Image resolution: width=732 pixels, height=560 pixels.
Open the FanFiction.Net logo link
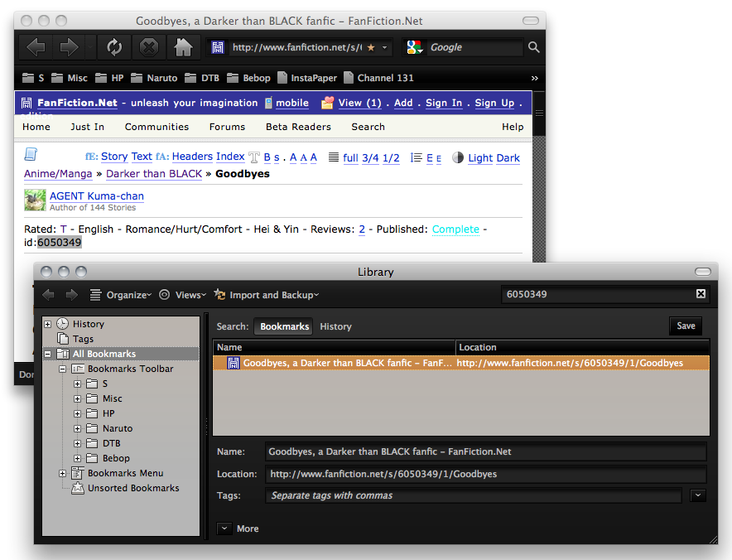coord(77,103)
